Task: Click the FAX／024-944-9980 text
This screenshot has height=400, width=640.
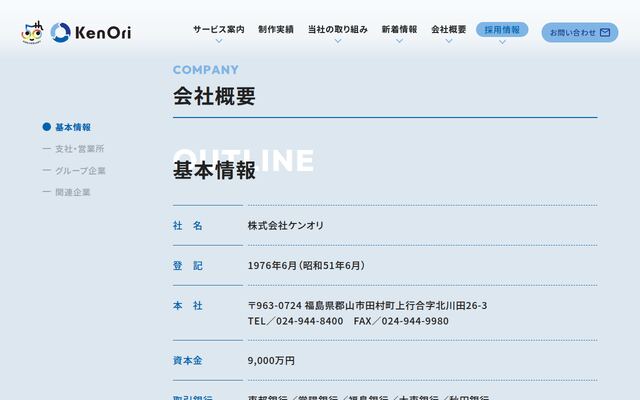Action: click(401, 321)
